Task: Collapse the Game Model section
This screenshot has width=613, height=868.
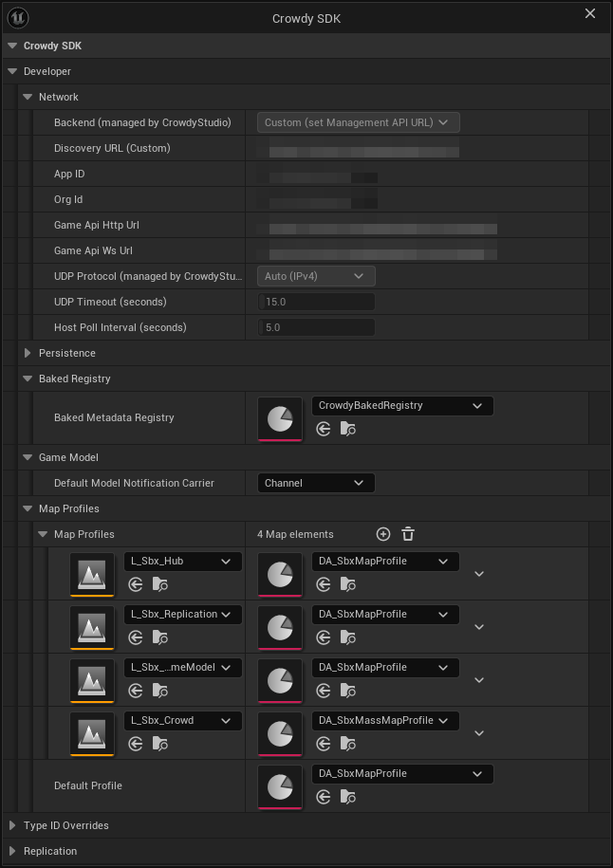Action: 28,458
